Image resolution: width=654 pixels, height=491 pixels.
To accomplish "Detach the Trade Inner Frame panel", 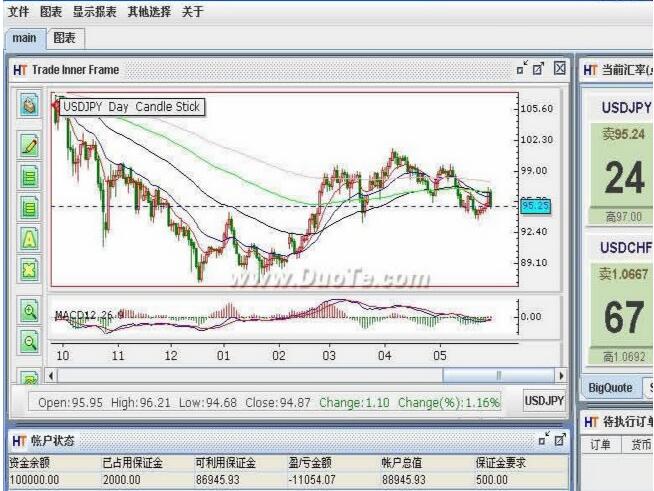I will coord(521,69).
